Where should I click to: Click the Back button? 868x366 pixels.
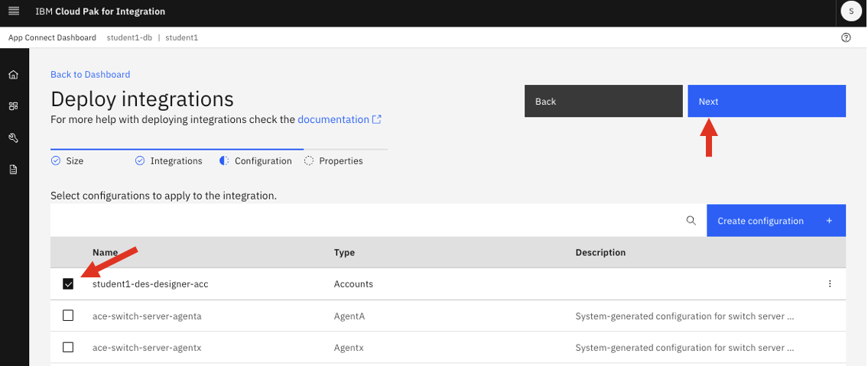coord(603,102)
